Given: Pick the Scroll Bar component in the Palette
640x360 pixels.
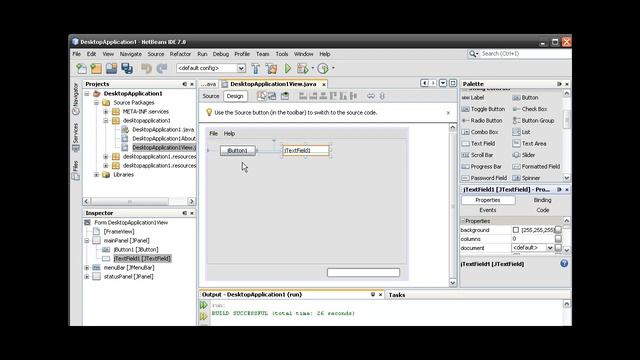Looking at the screenshot, I should [477, 155].
